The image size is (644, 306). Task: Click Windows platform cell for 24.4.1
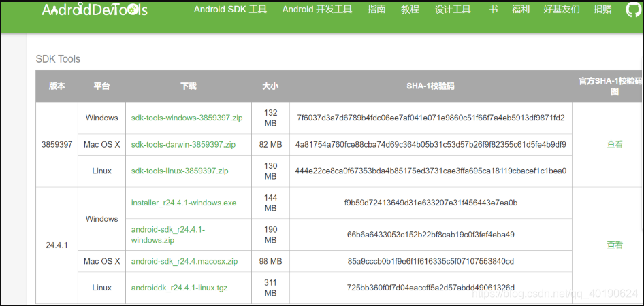click(102, 219)
